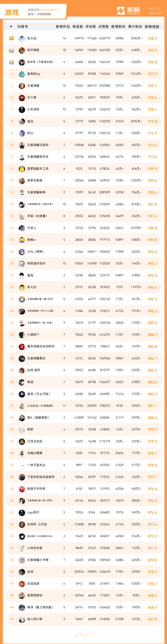The image size is (167, 644).
Task: Open the xd.newrank.cn link
Action: [48, 10]
